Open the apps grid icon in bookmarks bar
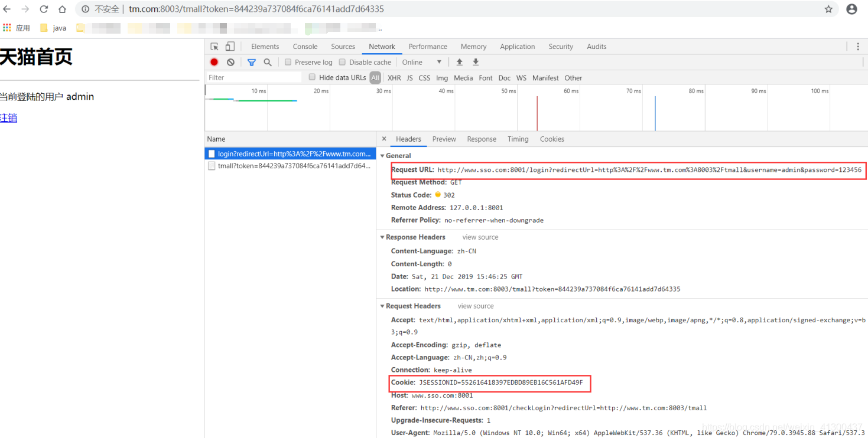The height and width of the screenshot is (438, 868). pyautogui.click(x=7, y=28)
